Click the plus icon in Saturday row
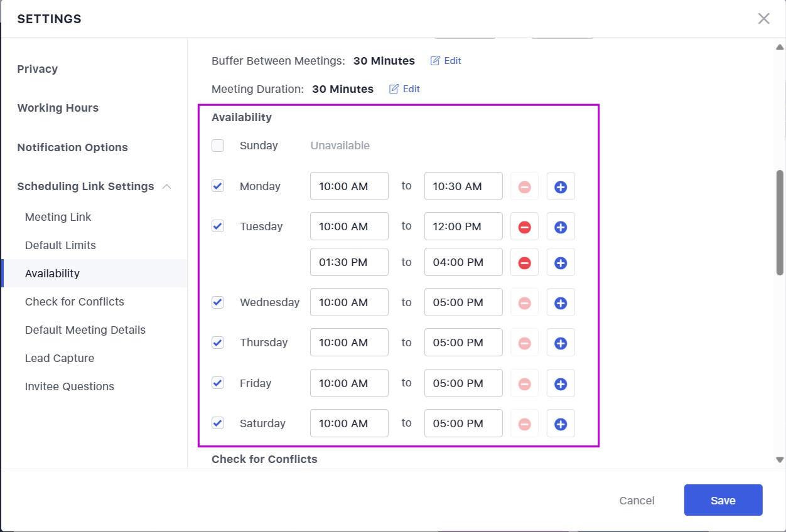This screenshot has width=786, height=532. point(561,424)
